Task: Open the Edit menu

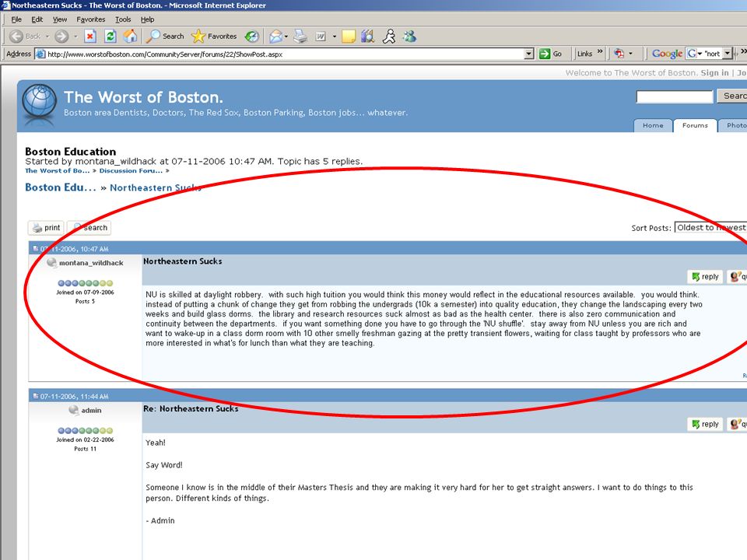Action: click(37, 19)
